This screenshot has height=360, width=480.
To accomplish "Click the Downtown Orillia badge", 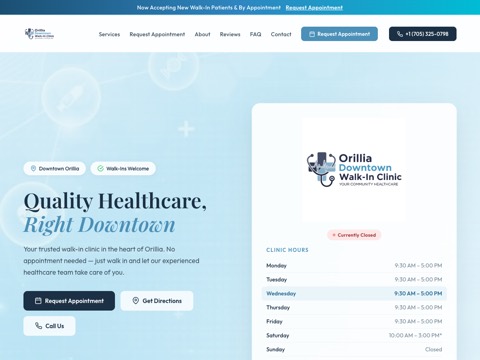I will click(x=55, y=168).
